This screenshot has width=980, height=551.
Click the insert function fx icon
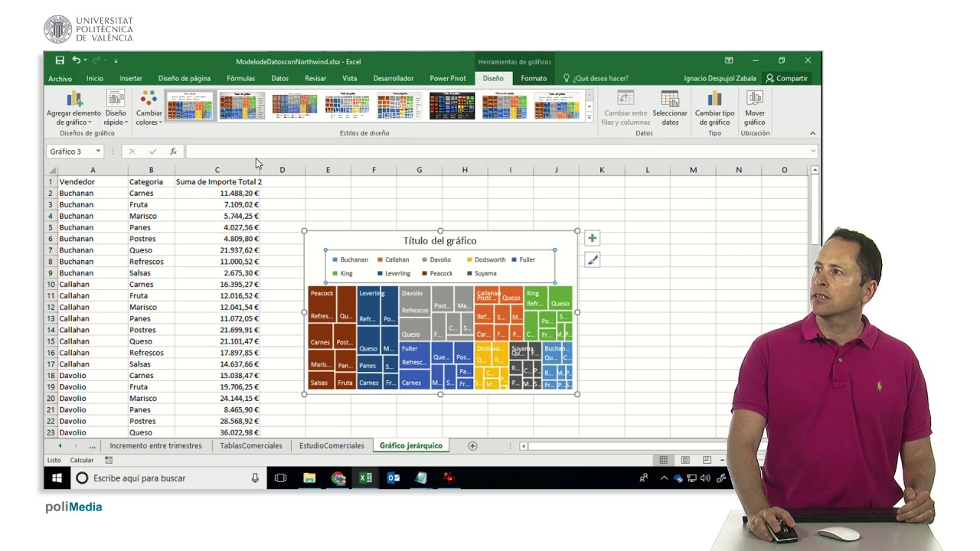173,152
